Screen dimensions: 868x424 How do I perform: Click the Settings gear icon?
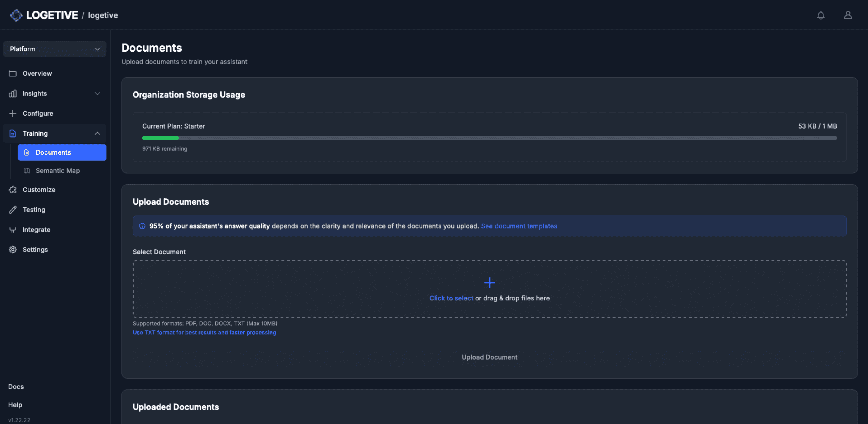[x=13, y=250]
